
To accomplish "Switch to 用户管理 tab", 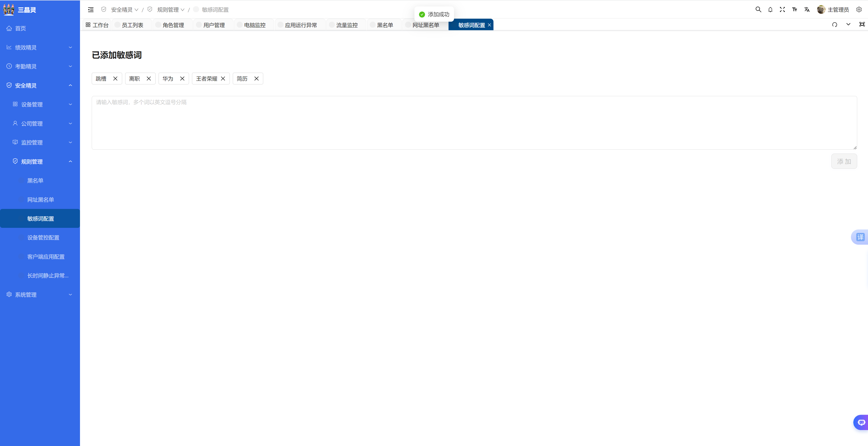I will pyautogui.click(x=214, y=25).
